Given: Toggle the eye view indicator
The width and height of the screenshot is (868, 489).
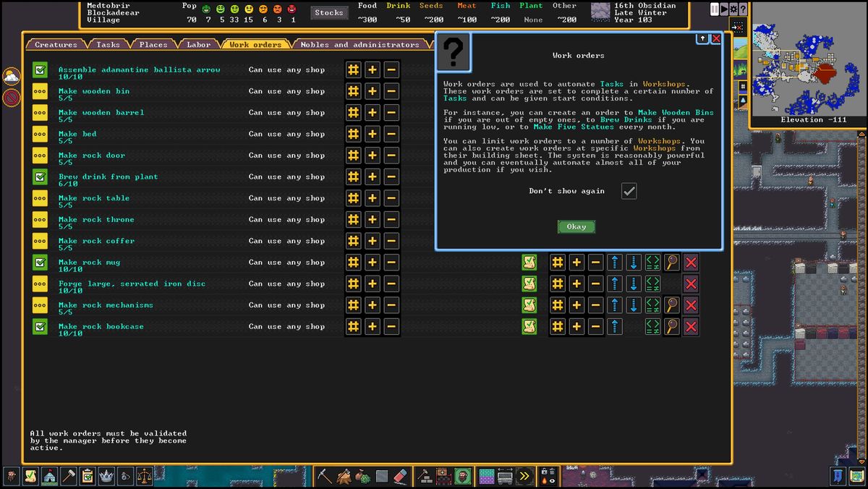Looking at the screenshot, I should [x=553, y=480].
